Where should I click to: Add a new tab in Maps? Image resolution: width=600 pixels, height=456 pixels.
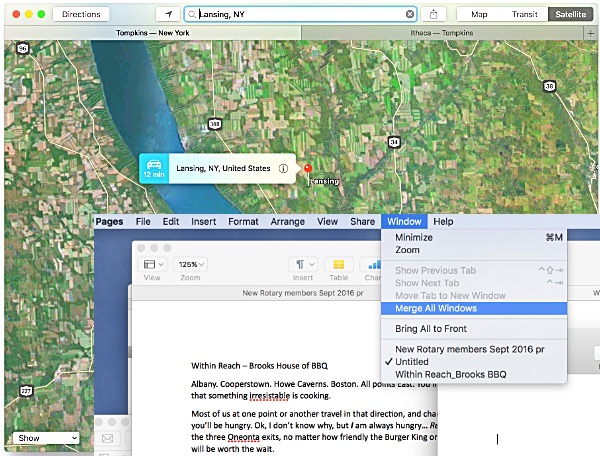pyautogui.click(x=592, y=33)
